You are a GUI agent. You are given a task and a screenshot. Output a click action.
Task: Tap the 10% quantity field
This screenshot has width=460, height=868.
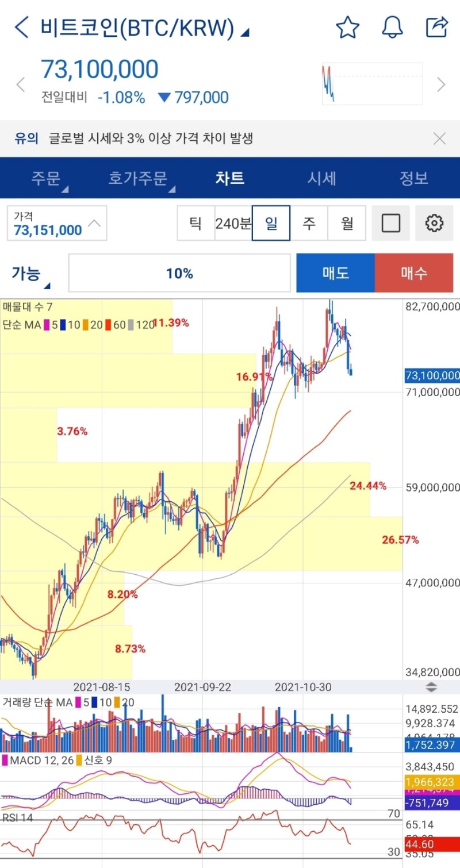tap(179, 273)
